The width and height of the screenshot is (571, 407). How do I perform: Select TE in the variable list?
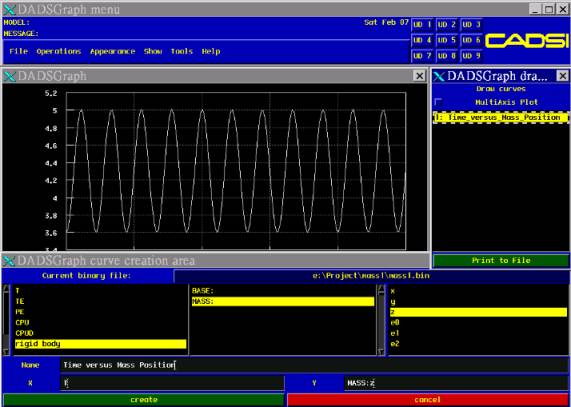pyautogui.click(x=101, y=301)
